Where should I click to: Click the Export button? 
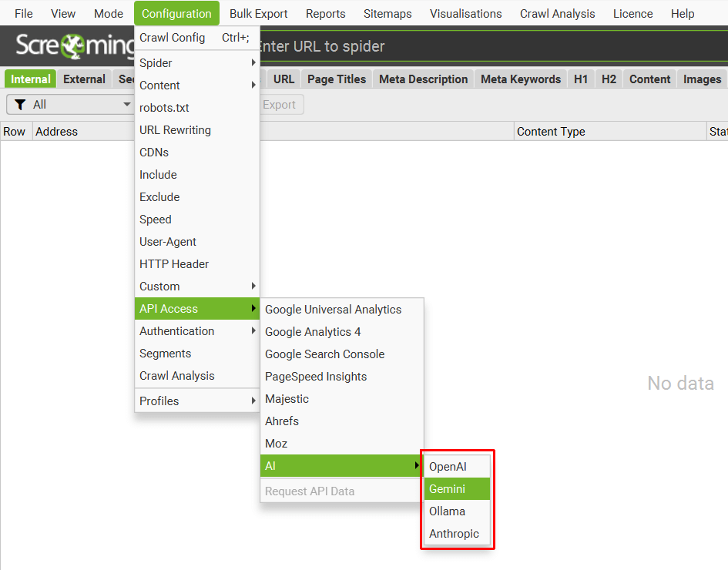tap(279, 105)
